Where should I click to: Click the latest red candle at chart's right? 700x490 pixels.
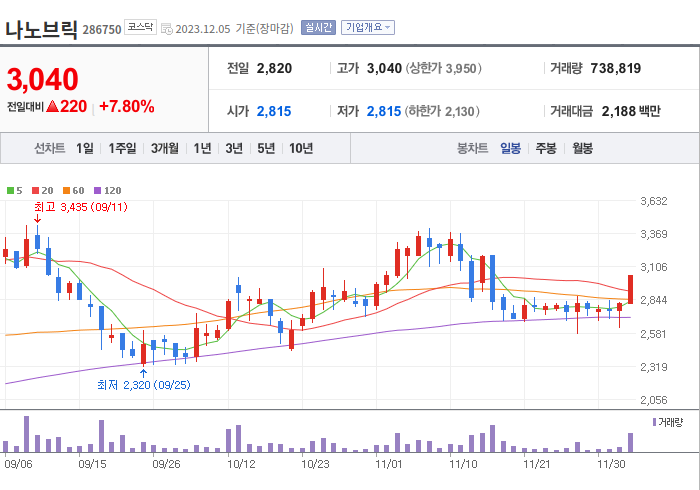(630, 289)
